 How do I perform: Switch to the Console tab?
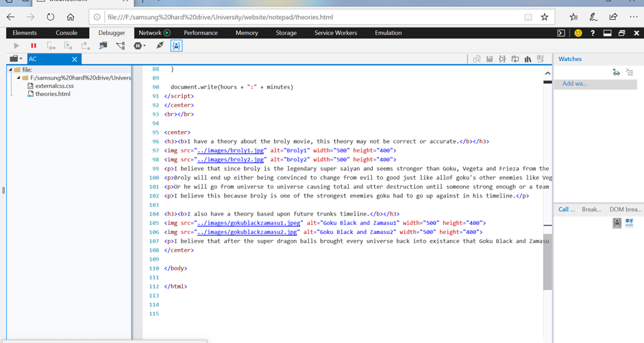(x=66, y=33)
